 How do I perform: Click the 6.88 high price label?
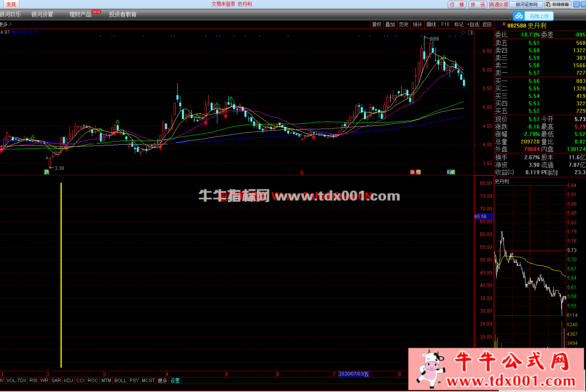click(x=434, y=39)
